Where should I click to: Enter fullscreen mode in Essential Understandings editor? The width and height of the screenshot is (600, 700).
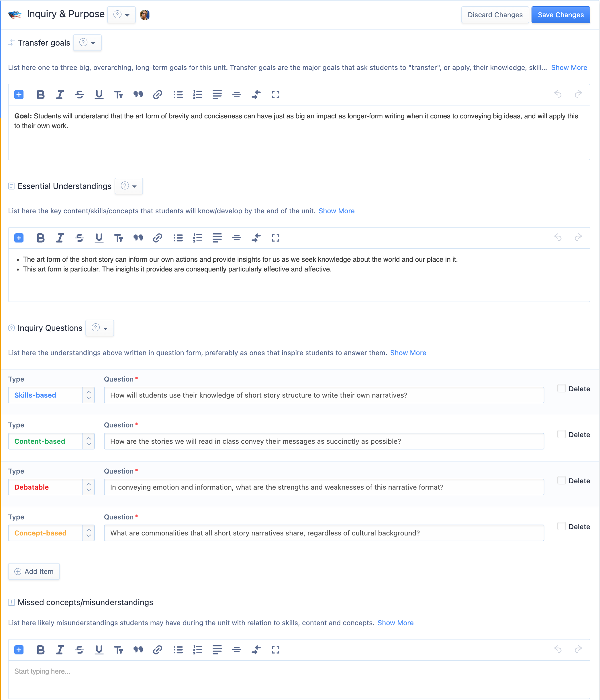pyautogui.click(x=276, y=238)
